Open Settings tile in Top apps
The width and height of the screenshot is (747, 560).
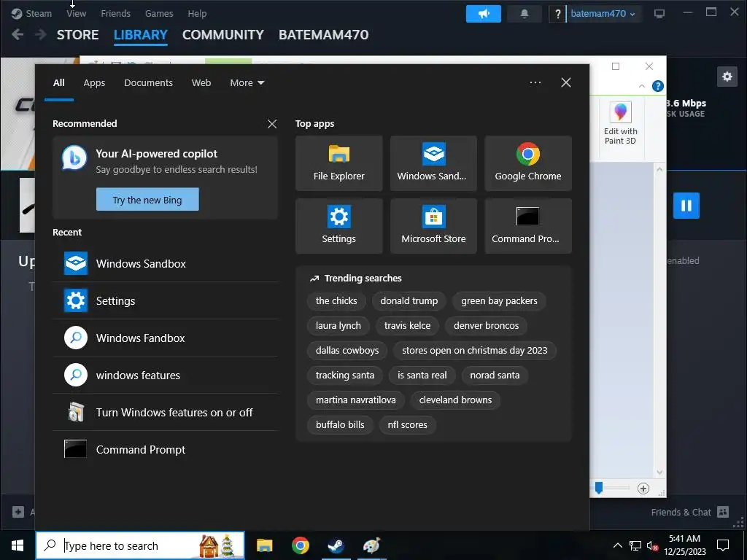pos(338,226)
